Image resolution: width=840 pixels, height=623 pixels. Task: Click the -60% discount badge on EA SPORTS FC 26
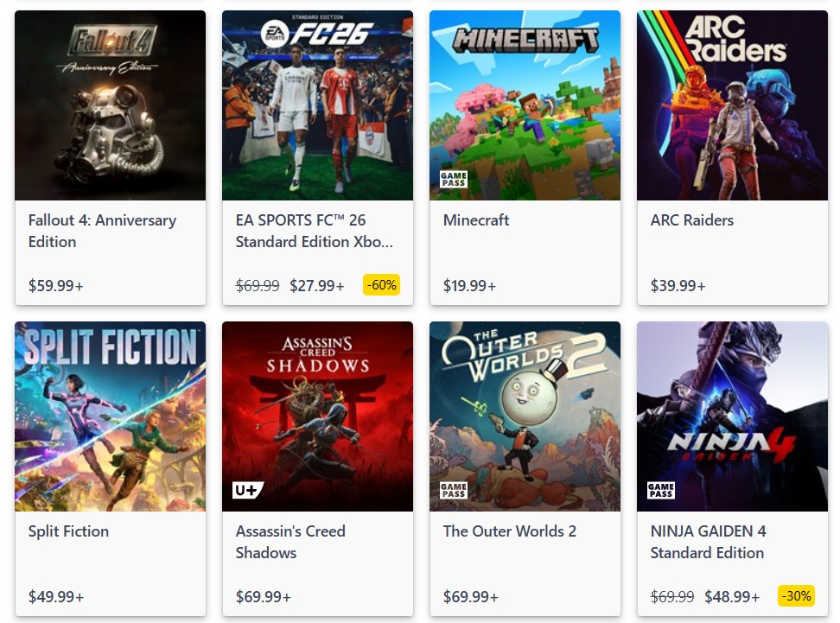381,284
